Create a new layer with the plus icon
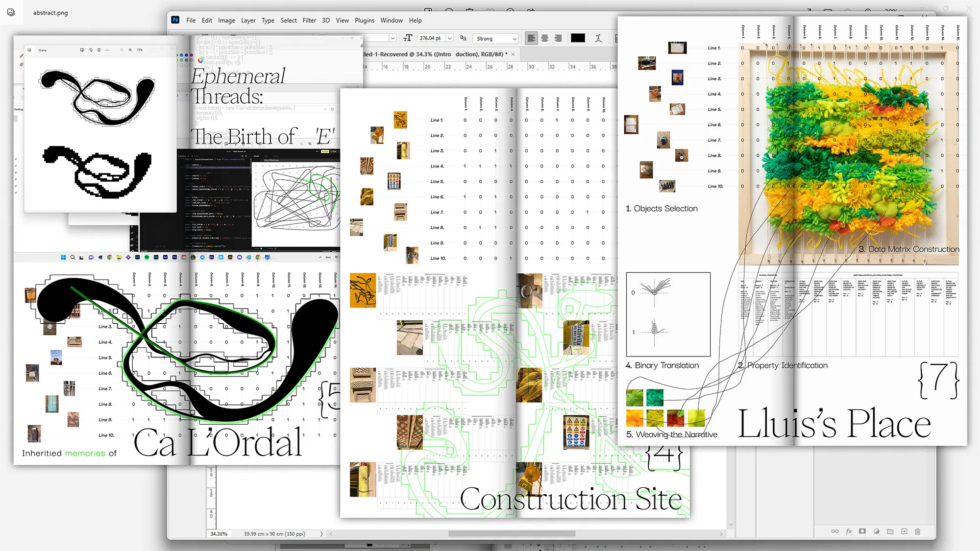Viewport: 980px width, 551px height. (905, 531)
